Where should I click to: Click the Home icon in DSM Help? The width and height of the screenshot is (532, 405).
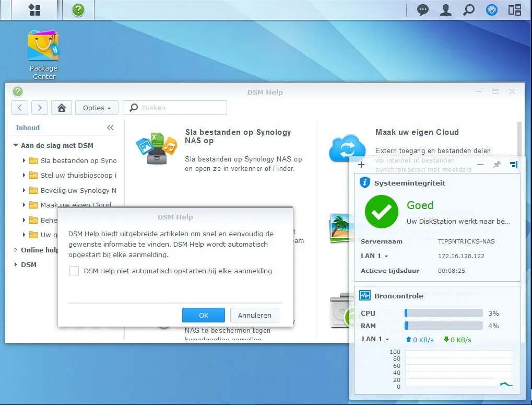(62, 108)
